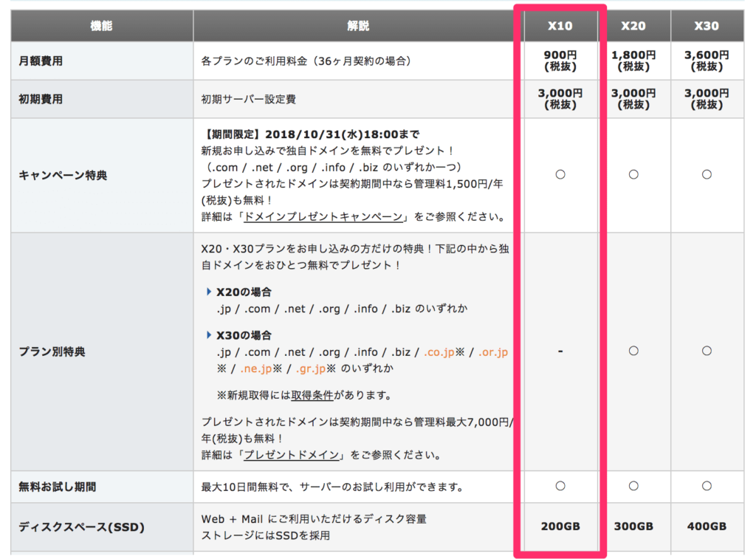Click the 1,800円 monthly price cell
The height and width of the screenshot is (559, 756).
coord(633,61)
